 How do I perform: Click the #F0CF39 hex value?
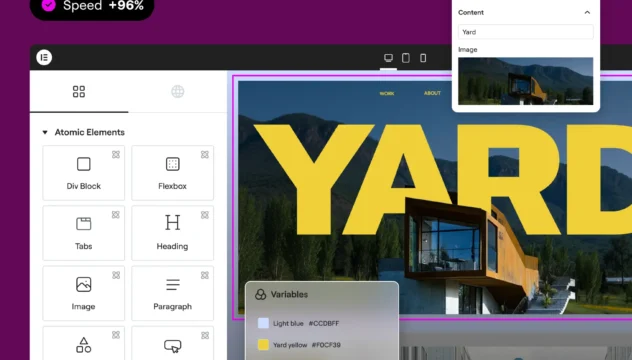coord(326,345)
